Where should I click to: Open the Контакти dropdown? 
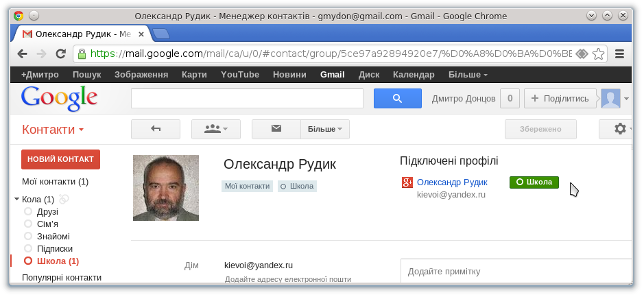coord(53,130)
